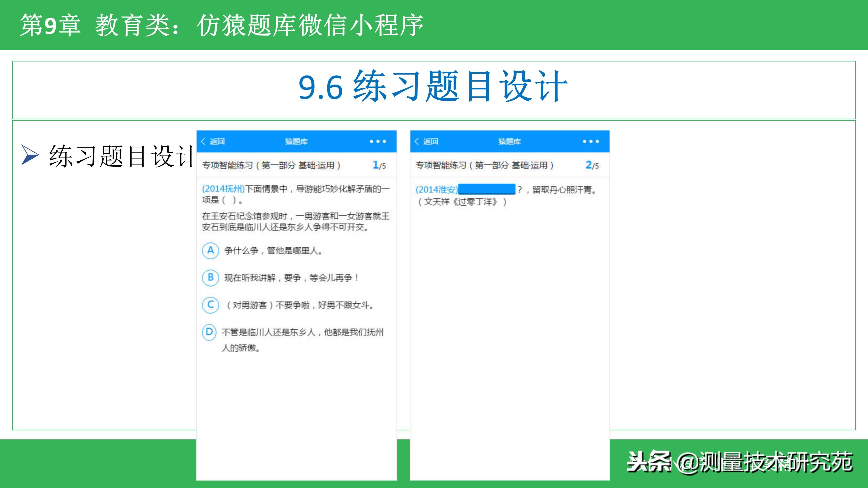Click the 1/5 question counter
The image size is (868, 488).
(x=379, y=165)
